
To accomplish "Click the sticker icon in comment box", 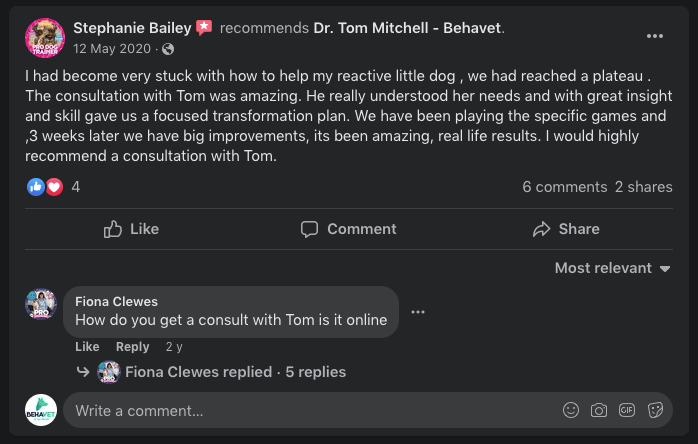I will tap(656, 410).
